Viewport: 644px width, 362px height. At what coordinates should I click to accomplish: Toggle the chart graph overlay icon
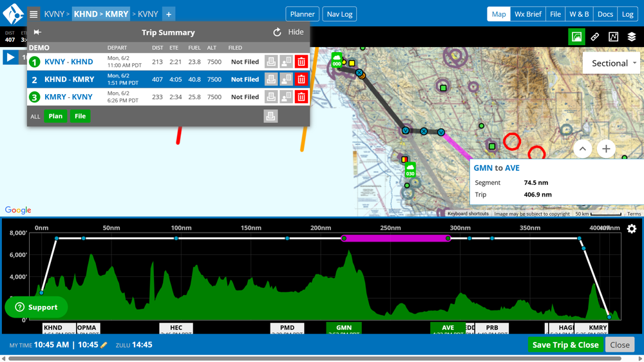pyautogui.click(x=613, y=37)
